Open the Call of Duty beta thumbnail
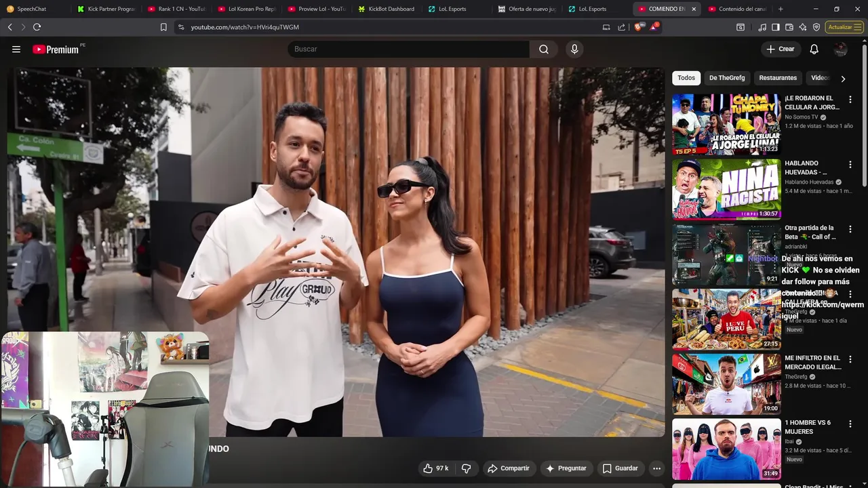 726,254
